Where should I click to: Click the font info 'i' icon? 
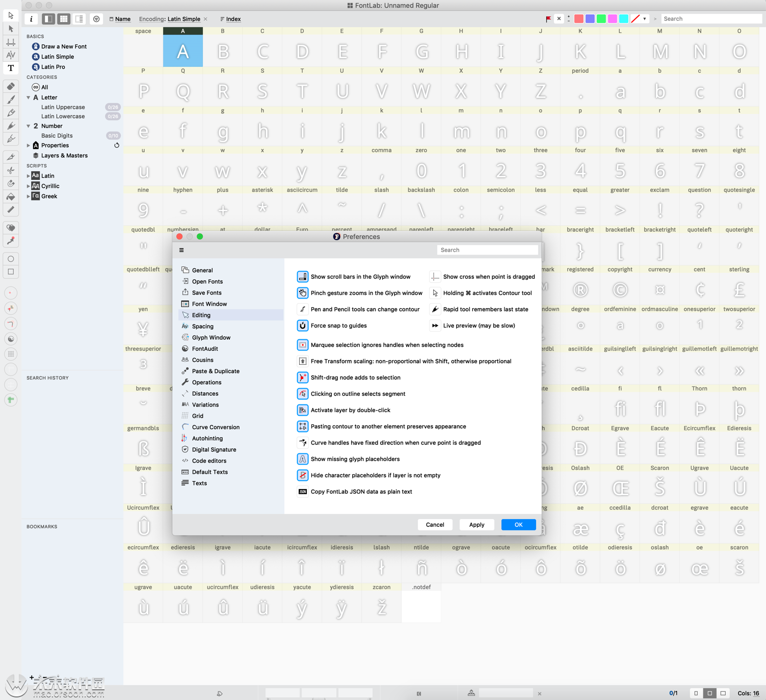tap(31, 19)
